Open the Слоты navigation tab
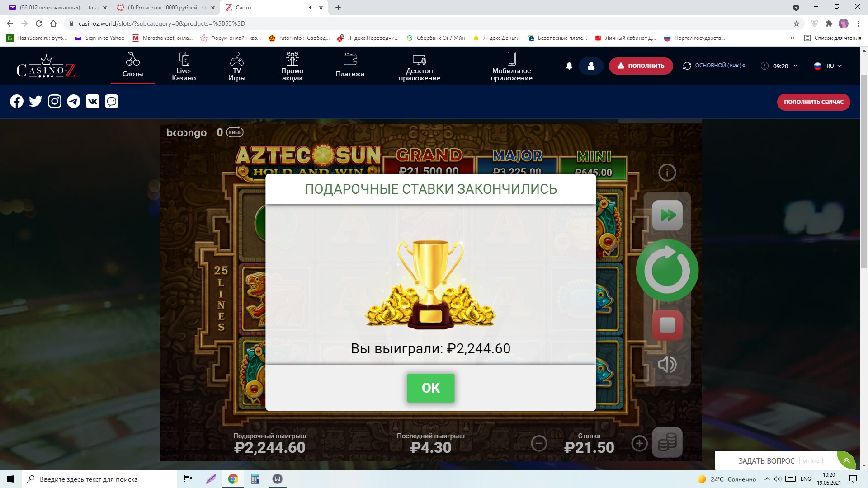This screenshot has height=488, width=868. click(x=132, y=66)
